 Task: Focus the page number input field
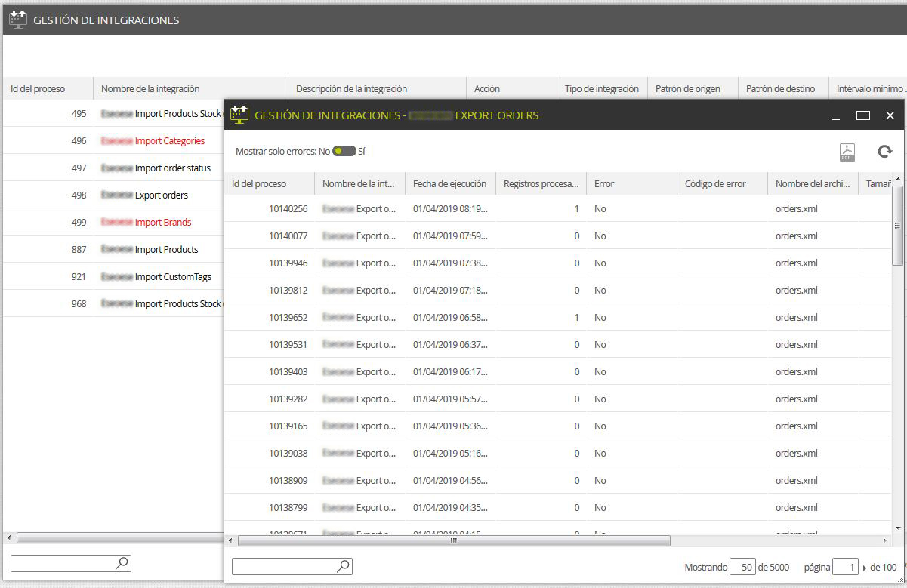tap(844, 567)
